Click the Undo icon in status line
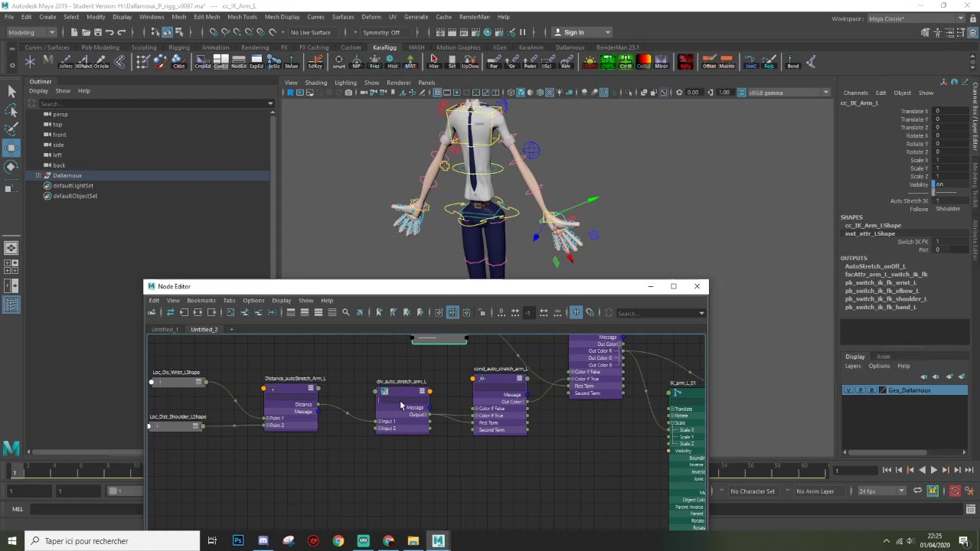 point(109,32)
